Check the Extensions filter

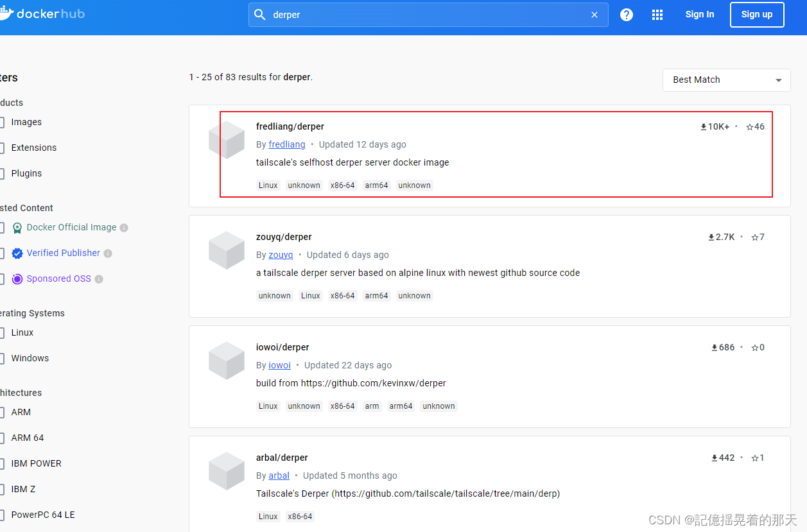click(2, 148)
